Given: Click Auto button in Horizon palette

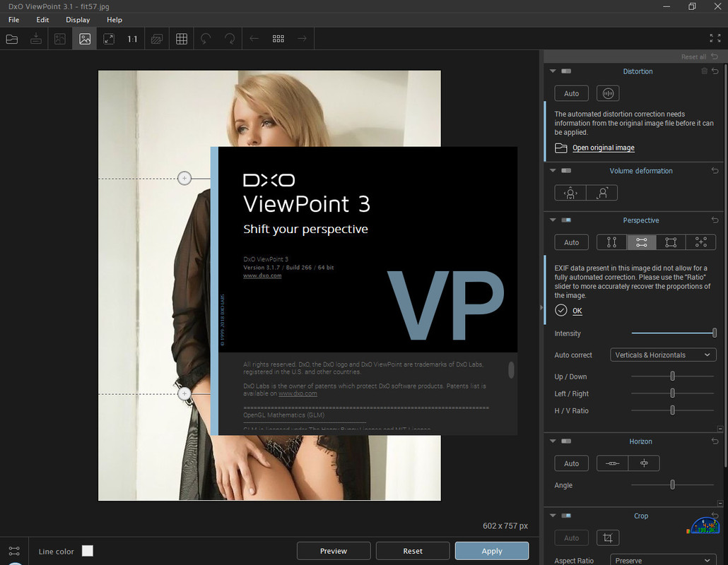Looking at the screenshot, I should [x=572, y=463].
